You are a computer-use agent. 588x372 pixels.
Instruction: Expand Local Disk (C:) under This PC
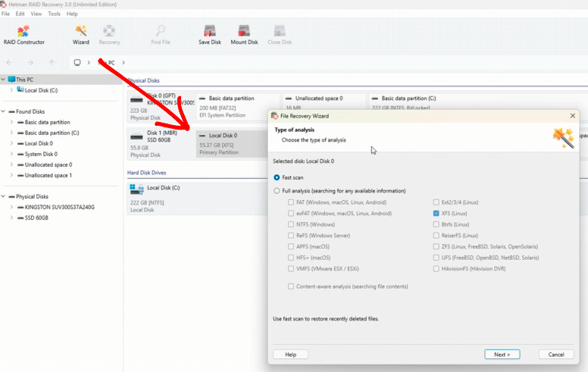tap(11, 90)
